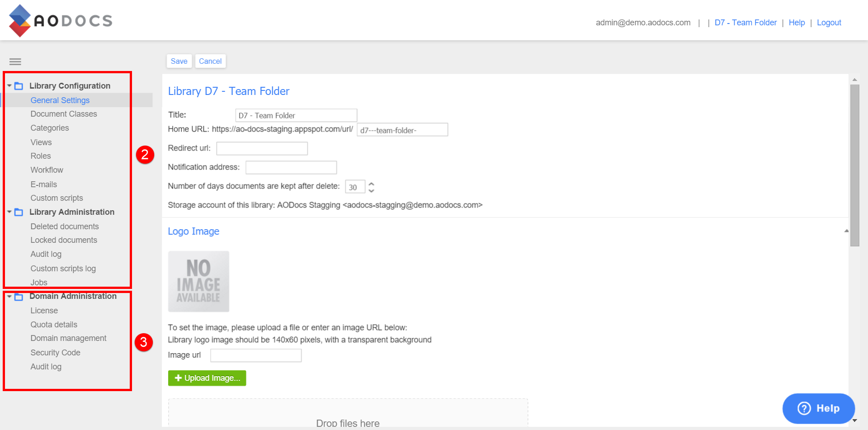Click the No Image Available thumbnail
Image resolution: width=868 pixels, height=430 pixels.
[x=198, y=281]
